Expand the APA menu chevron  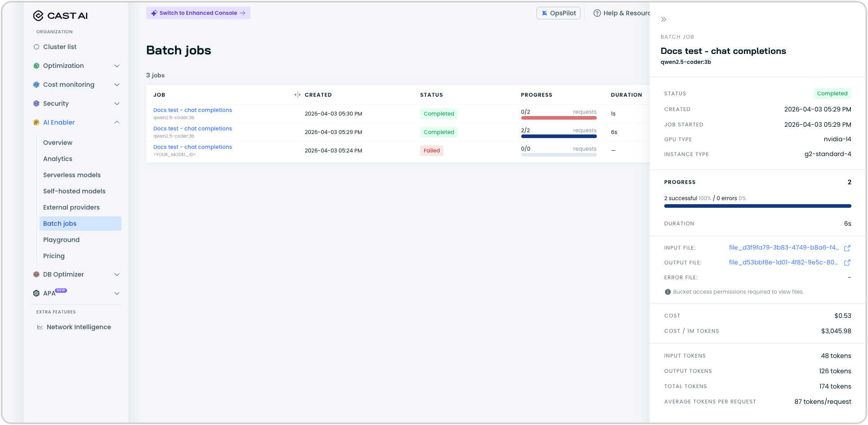[x=117, y=293]
